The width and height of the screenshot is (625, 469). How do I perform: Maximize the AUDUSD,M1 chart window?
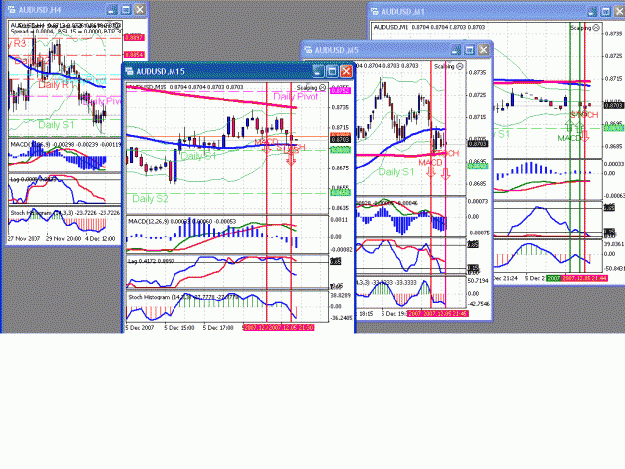pos(606,12)
